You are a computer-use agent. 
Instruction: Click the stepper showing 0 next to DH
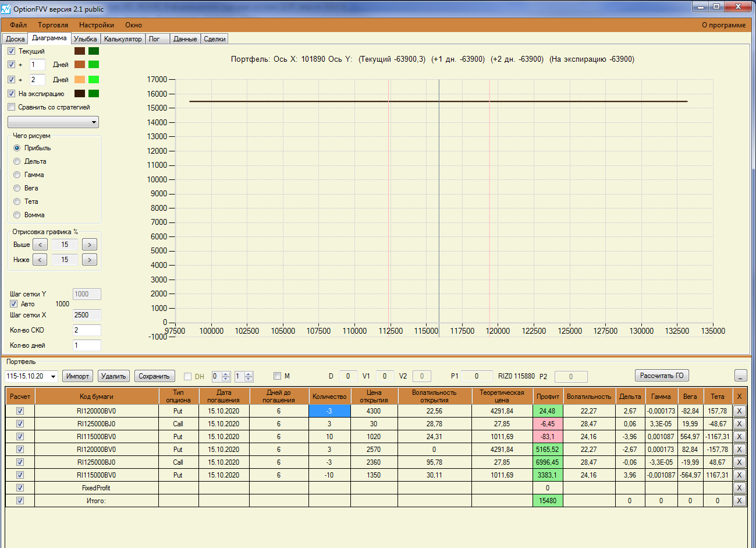[221, 376]
